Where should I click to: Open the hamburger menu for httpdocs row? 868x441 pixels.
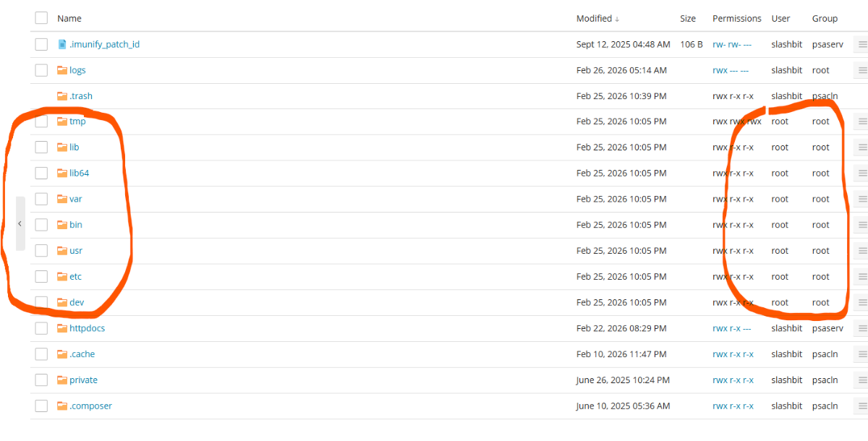(862, 328)
